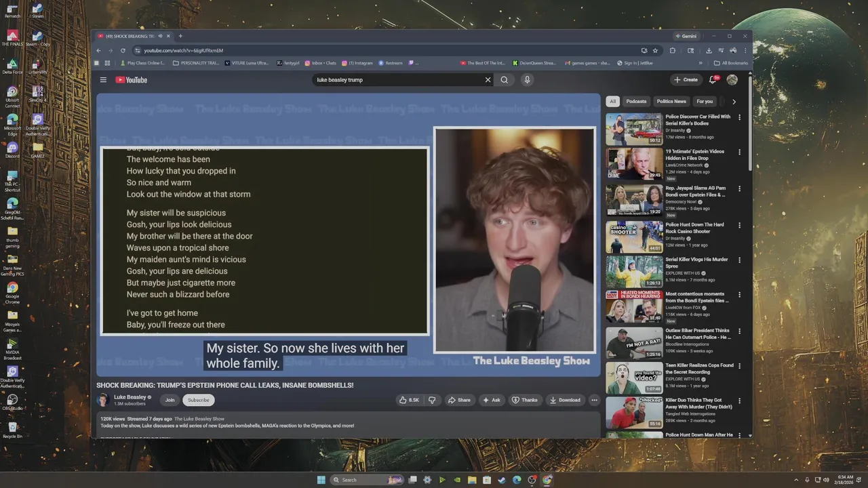Open options for Police Discover Car video
Screen dimensions: 868x488
click(x=739, y=117)
